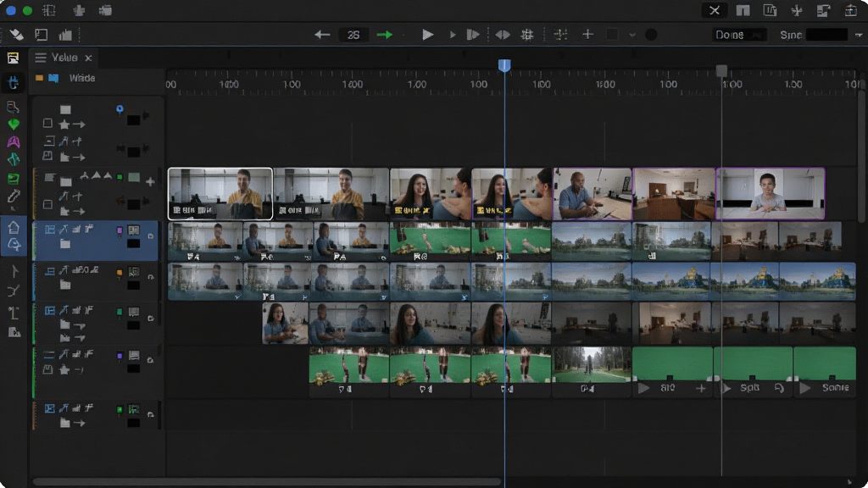
Task: Click the plus icon in the track header area
Action: (150, 181)
